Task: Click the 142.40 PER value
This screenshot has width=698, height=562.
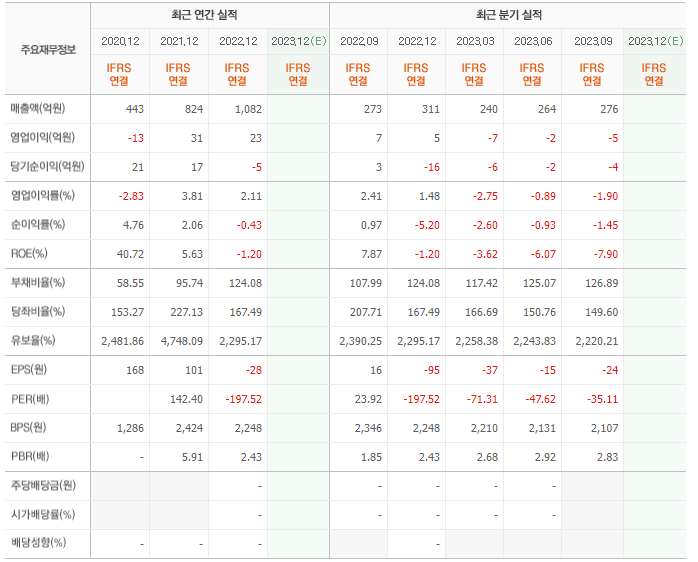Action: (187, 399)
